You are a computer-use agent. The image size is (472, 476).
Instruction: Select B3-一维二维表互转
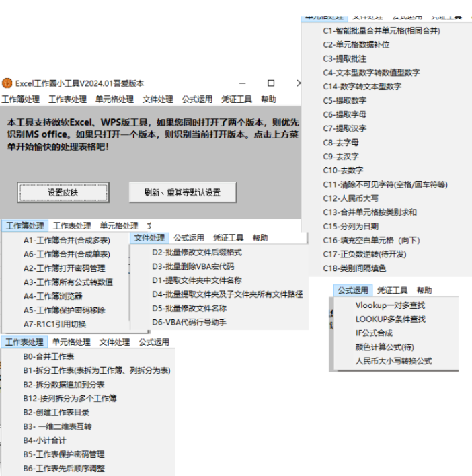[x=57, y=426]
